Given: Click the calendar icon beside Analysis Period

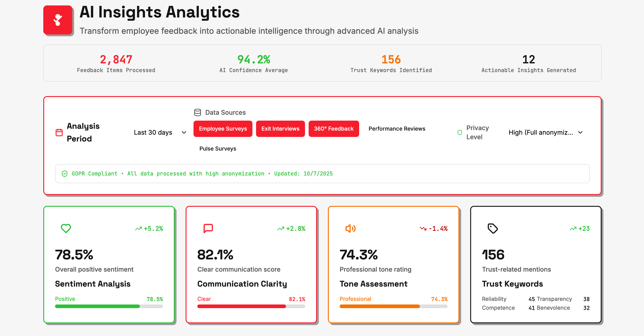Looking at the screenshot, I should (59, 132).
